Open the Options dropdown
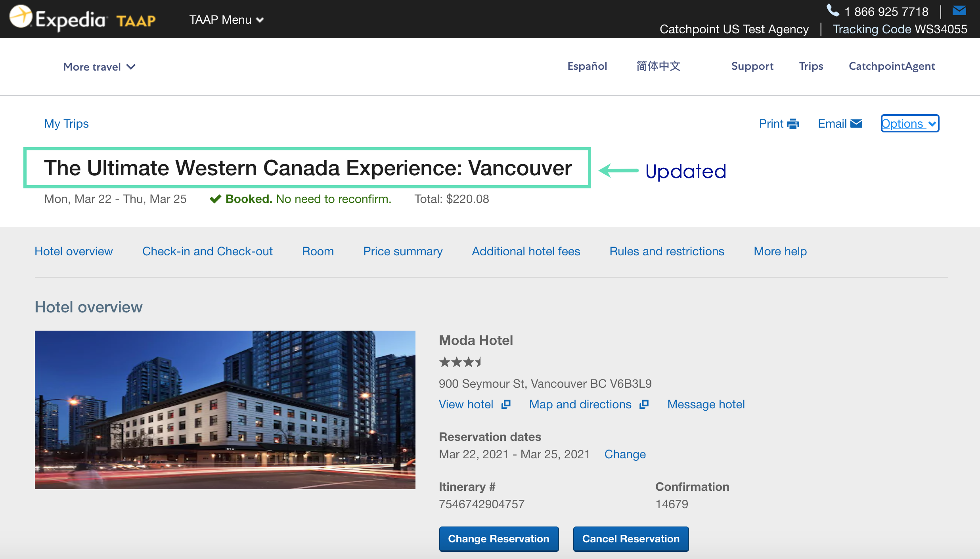Image resolution: width=980 pixels, height=559 pixels. pos(910,124)
